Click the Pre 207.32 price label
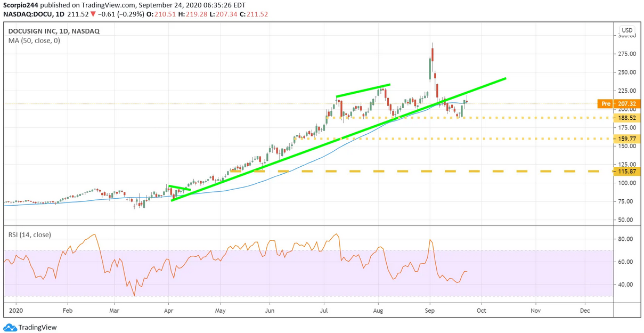Viewport: 644px width, 333px height. pos(619,104)
